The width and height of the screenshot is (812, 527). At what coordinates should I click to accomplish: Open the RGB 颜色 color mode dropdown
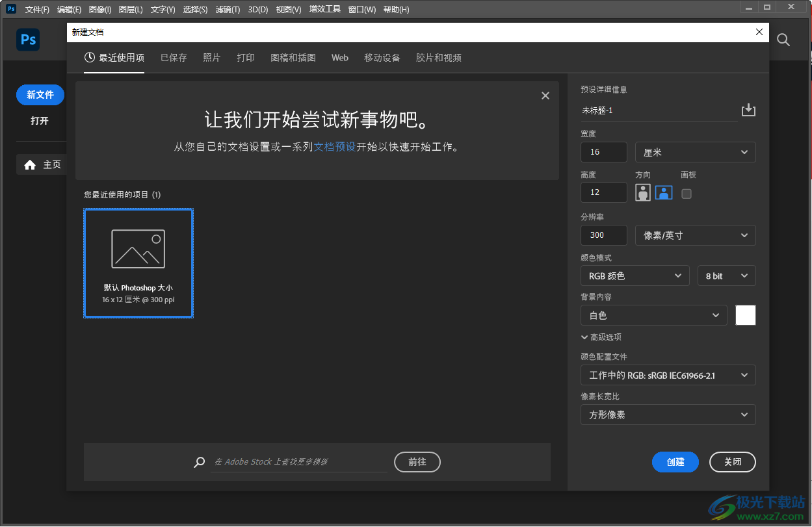coord(634,275)
